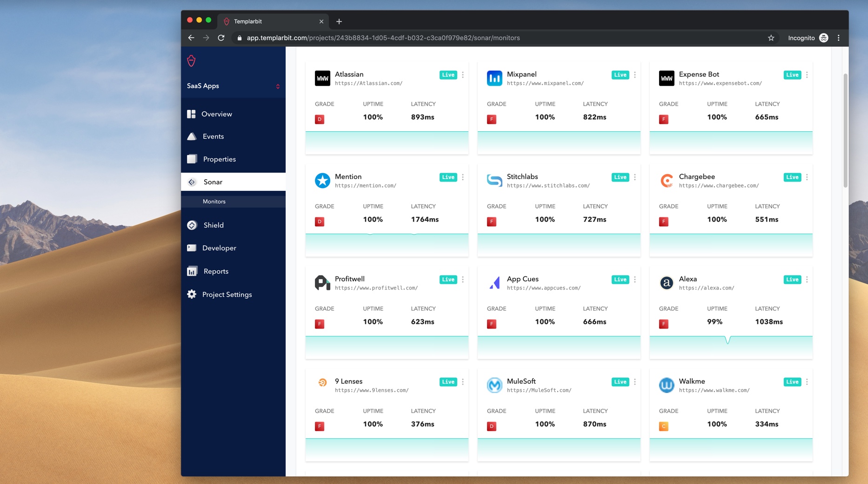Click the Mixpanel app logo icon
868x484 pixels.
pos(494,78)
